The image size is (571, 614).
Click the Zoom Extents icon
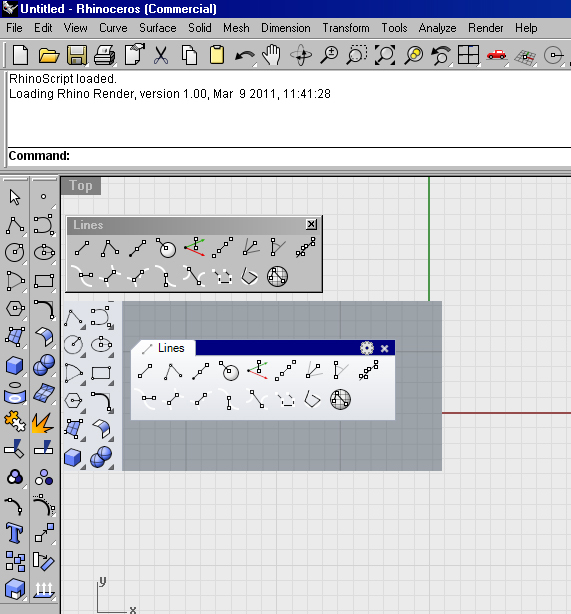pos(385,55)
